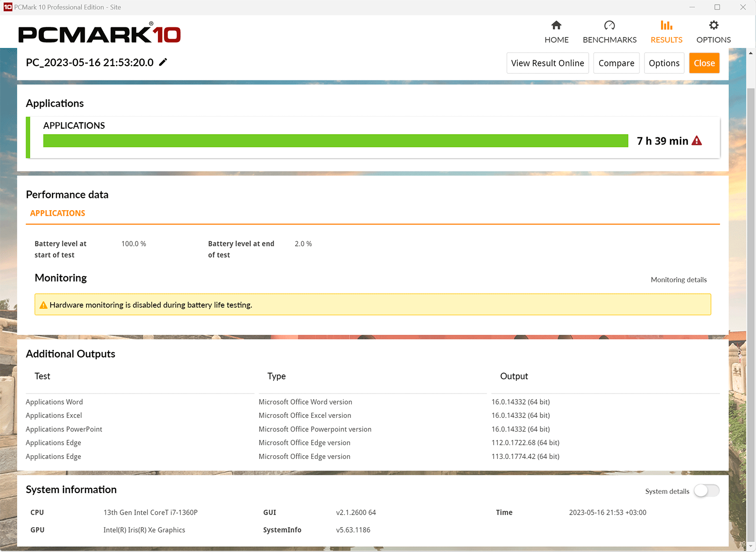
Task: Click the 100.0 % battery start value
Action: coord(134,244)
